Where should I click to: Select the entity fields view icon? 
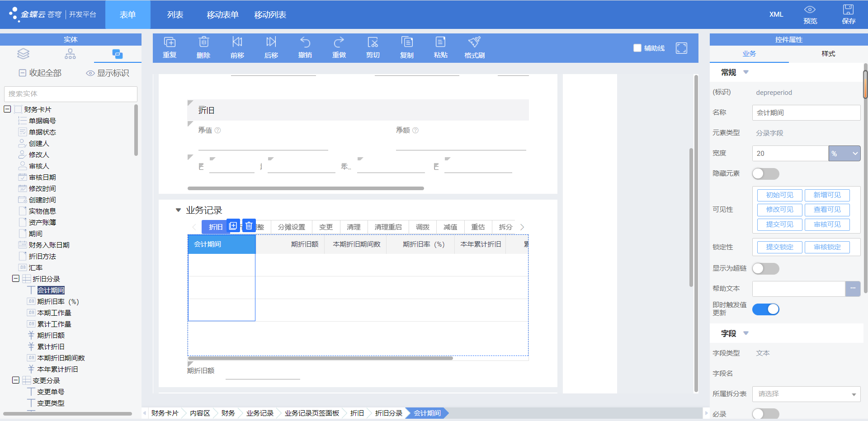[118, 54]
